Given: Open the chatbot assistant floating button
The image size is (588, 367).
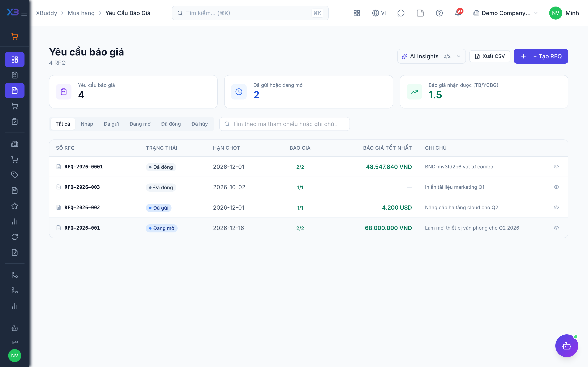Looking at the screenshot, I should (x=566, y=346).
